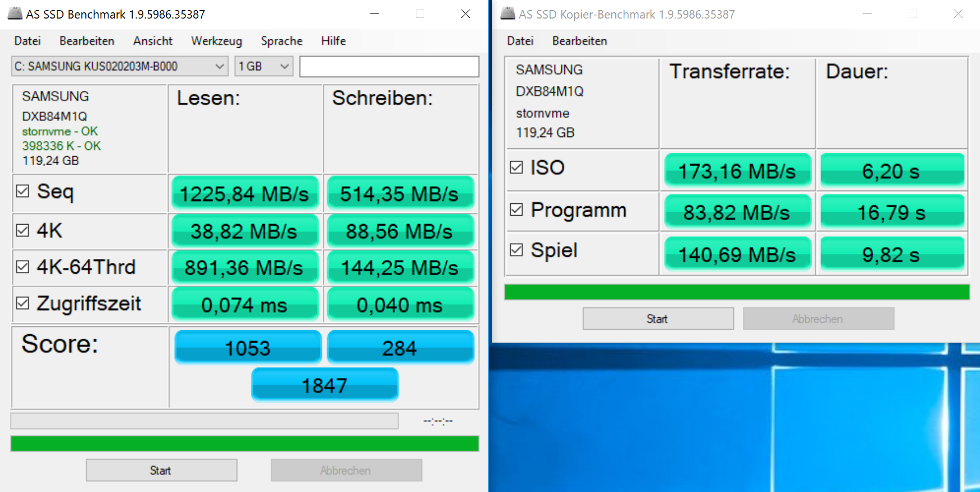Open the Werkzeug menu
Viewport: 980px width, 492px height.
[216, 41]
